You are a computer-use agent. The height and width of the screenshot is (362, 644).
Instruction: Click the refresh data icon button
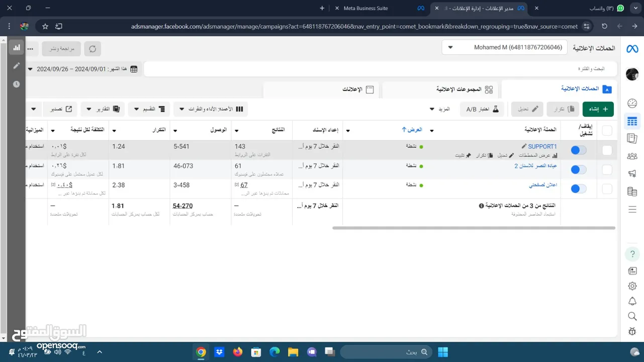93,49
